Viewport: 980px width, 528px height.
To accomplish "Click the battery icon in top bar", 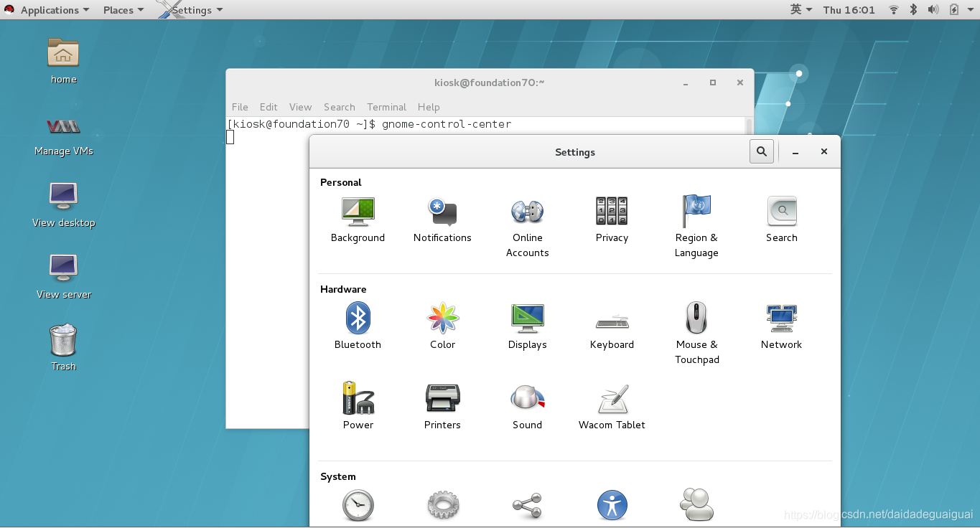I will pos(953,9).
